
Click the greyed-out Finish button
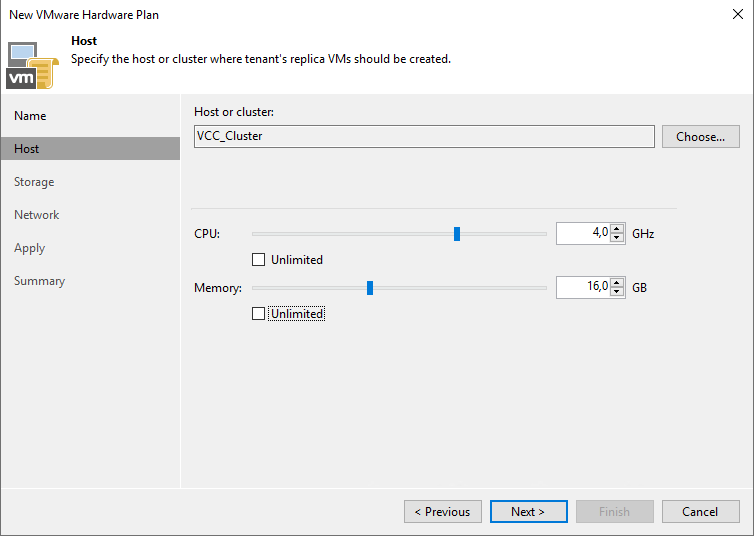click(615, 511)
